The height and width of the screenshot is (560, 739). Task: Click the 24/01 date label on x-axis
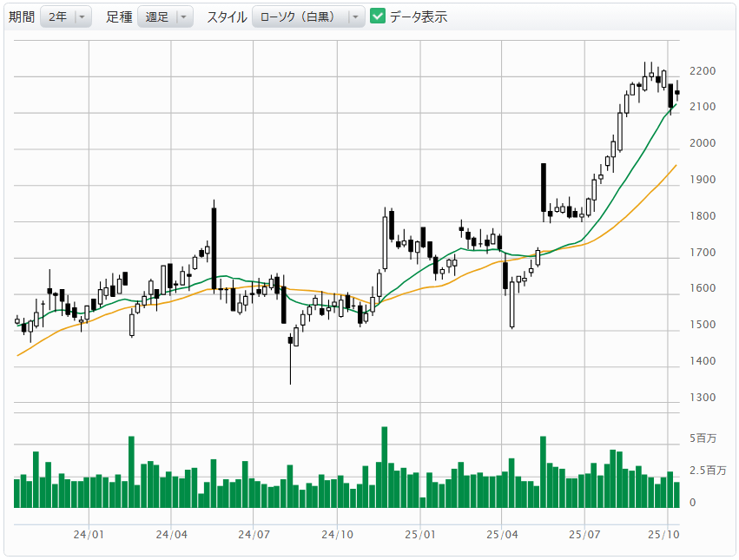(89, 536)
